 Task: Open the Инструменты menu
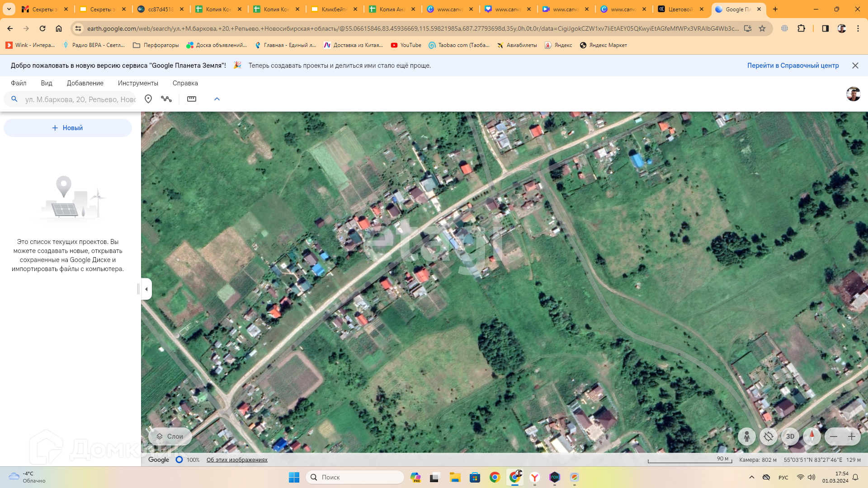pyautogui.click(x=138, y=83)
